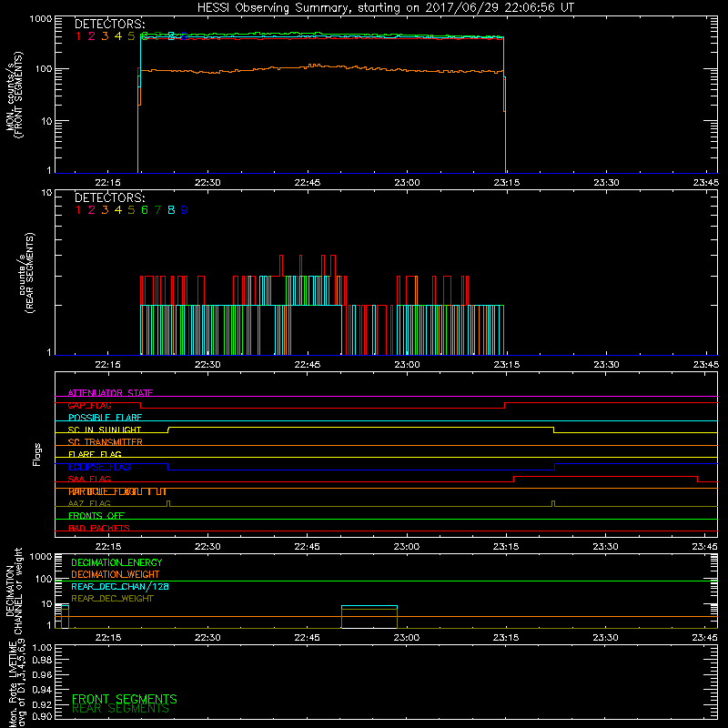Click the "GAP_FLAG" flag label
This screenshot has width=728, height=728.
[x=89, y=405]
